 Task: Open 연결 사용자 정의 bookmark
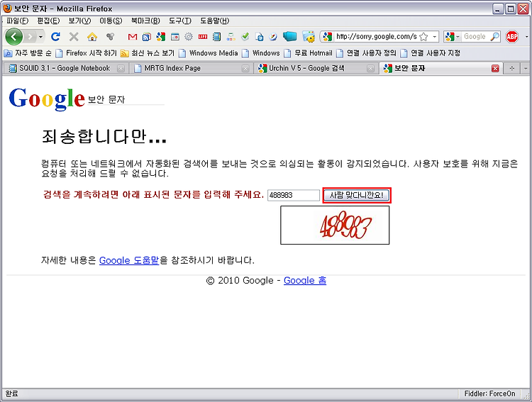(366, 53)
